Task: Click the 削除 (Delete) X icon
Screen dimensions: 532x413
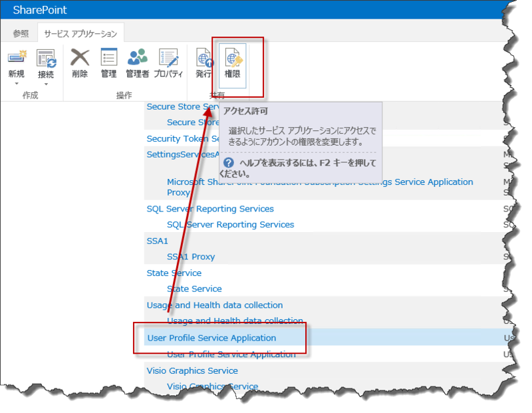Action: (80, 57)
